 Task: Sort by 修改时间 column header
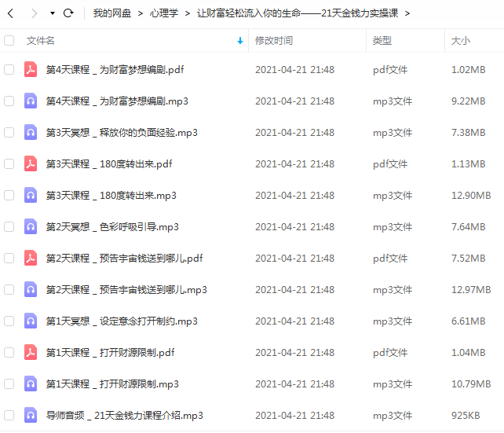274,41
